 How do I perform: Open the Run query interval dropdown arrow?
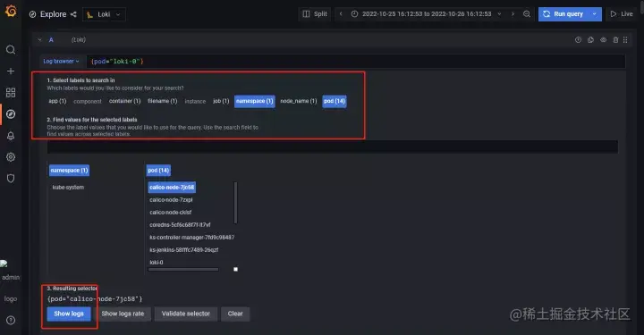tap(594, 14)
